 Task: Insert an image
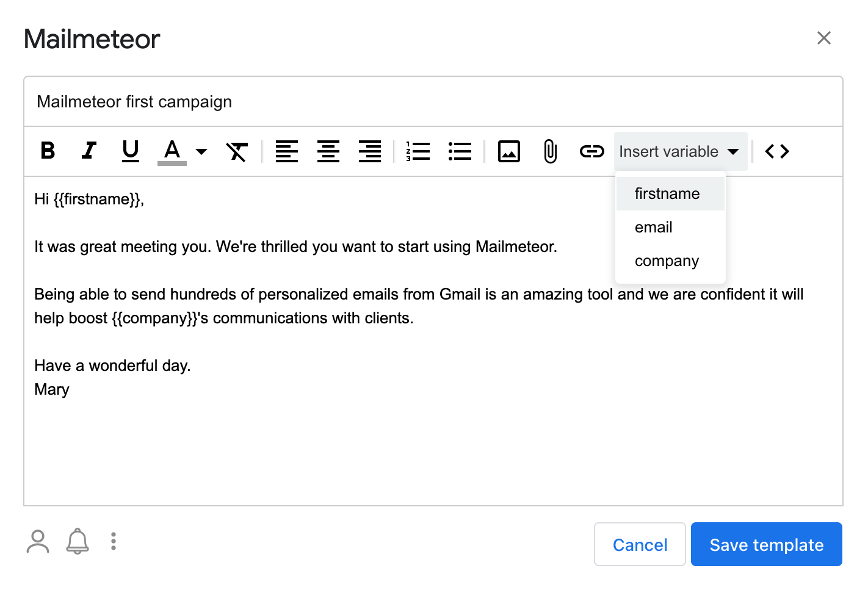[509, 151]
